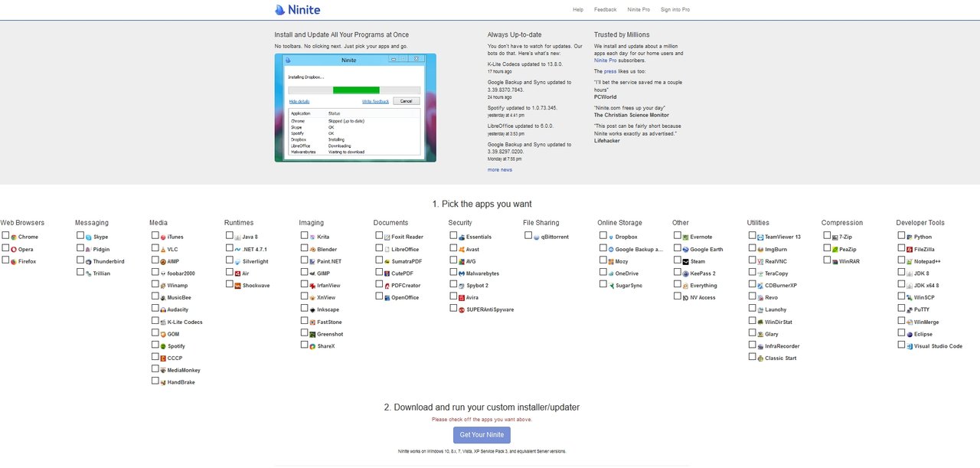Check the SUPERAntiSpyware checkbox
Screen dimensions: 980x468
click(454, 309)
